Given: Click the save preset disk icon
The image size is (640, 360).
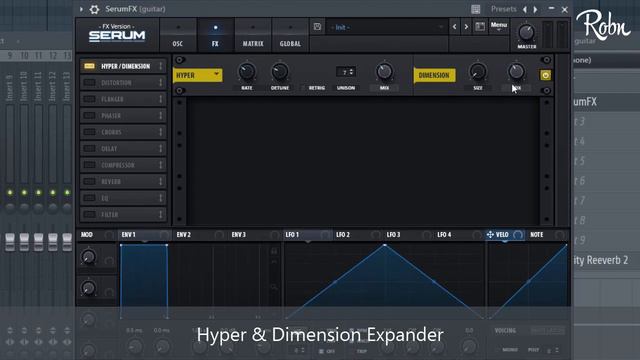Looking at the screenshot, I should [x=317, y=27].
